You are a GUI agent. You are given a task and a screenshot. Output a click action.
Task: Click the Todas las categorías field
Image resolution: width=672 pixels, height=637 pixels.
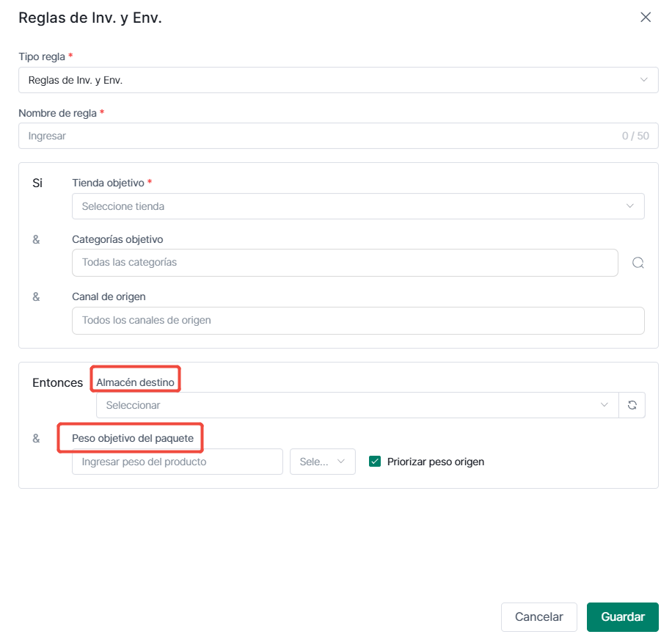345,262
